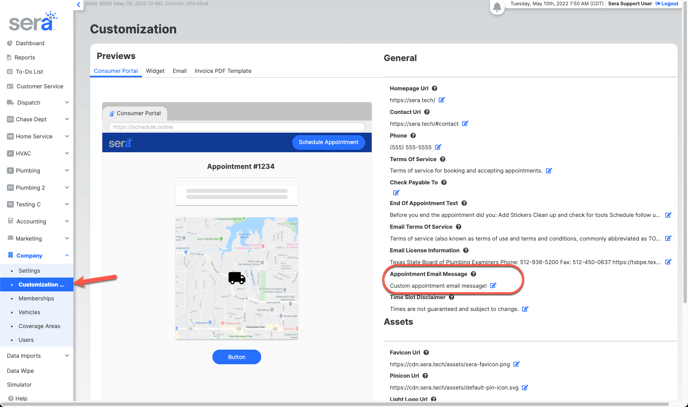Click edit icon next to Phone number
This screenshot has width=688, height=407.
click(438, 147)
